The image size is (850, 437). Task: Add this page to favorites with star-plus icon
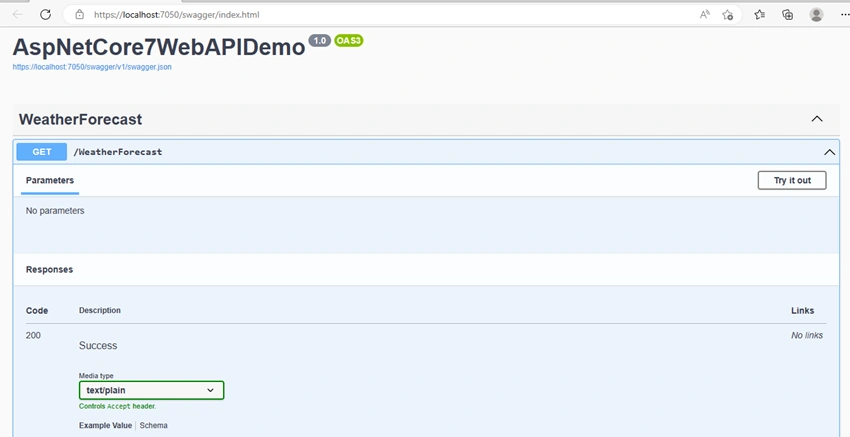(728, 15)
